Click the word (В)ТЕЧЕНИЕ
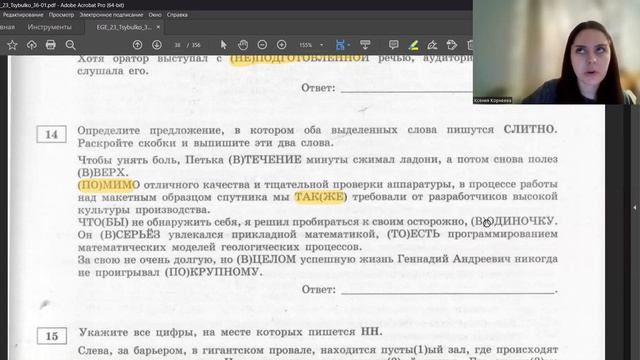 pyautogui.click(x=264, y=160)
